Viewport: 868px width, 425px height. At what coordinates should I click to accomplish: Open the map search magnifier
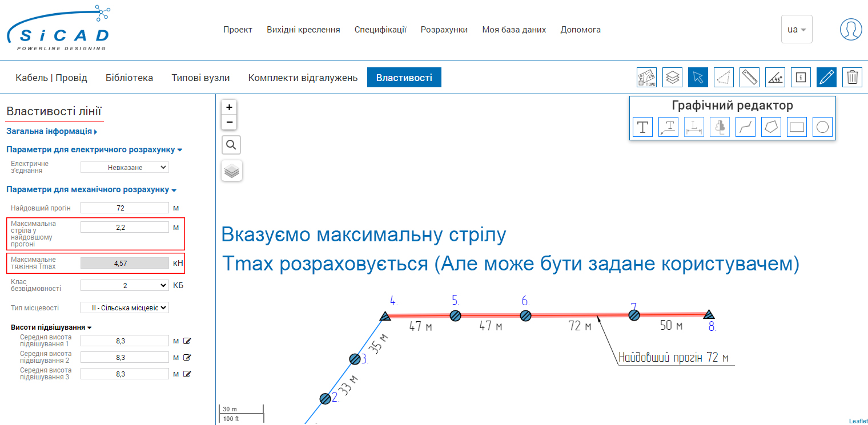(x=231, y=145)
